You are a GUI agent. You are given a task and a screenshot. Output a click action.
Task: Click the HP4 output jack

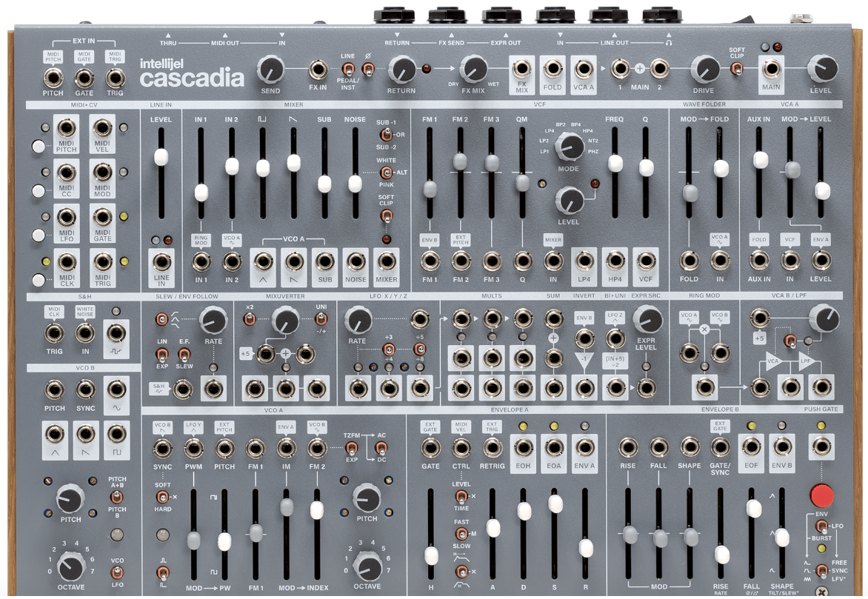[615, 261]
